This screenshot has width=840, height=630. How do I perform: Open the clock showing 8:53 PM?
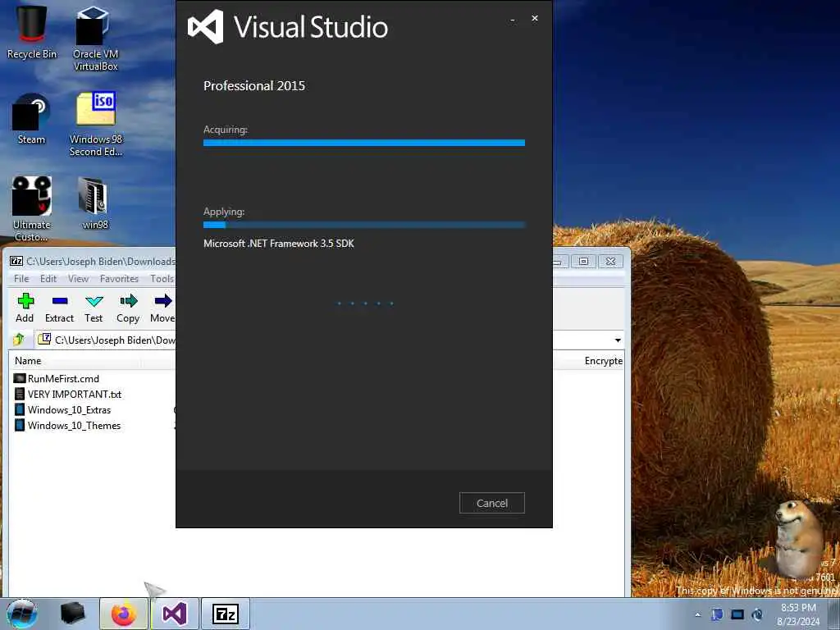coord(798,614)
